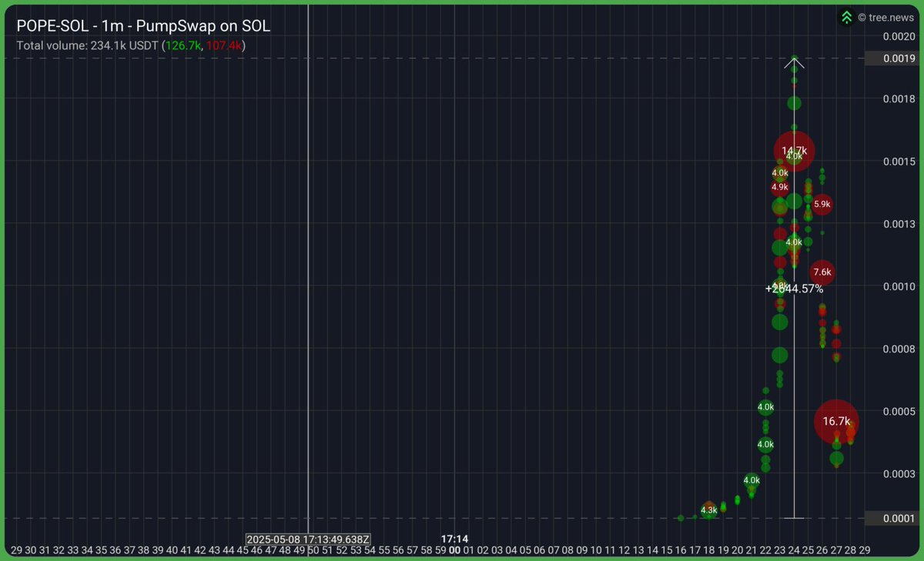924x561 pixels.
Task: Click the +2644.57% gain label
Action: (x=794, y=289)
